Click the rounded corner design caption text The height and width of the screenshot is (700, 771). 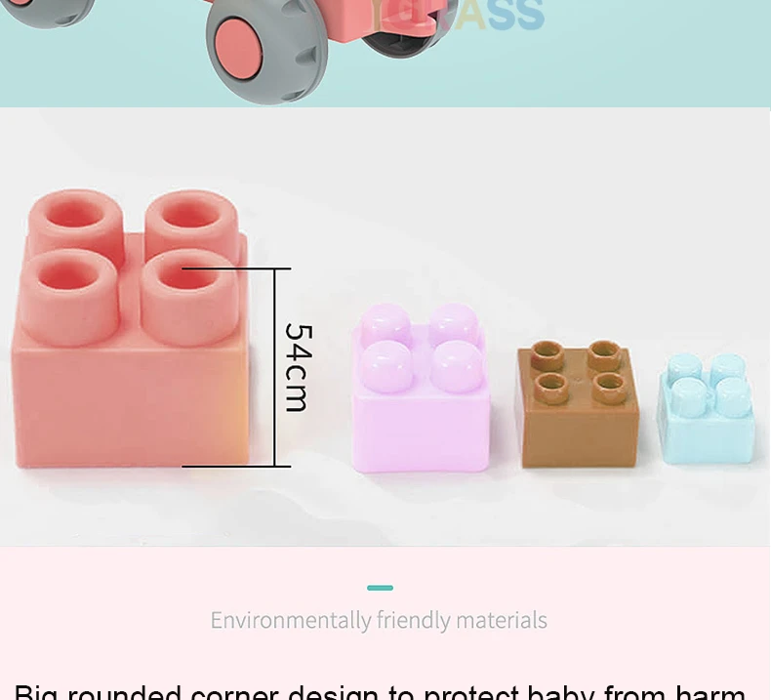coord(380,691)
